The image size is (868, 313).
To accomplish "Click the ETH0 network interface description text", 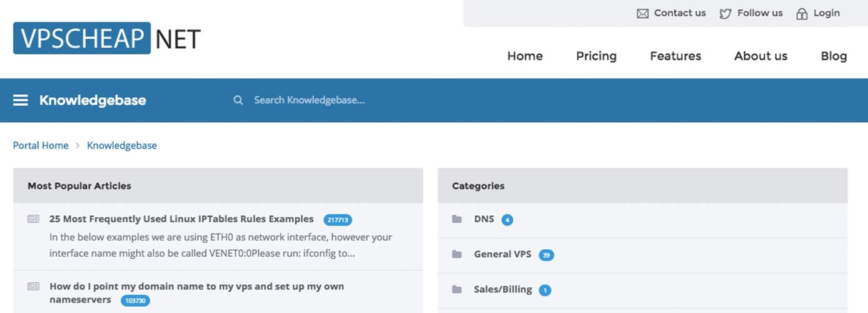I will pos(221,245).
